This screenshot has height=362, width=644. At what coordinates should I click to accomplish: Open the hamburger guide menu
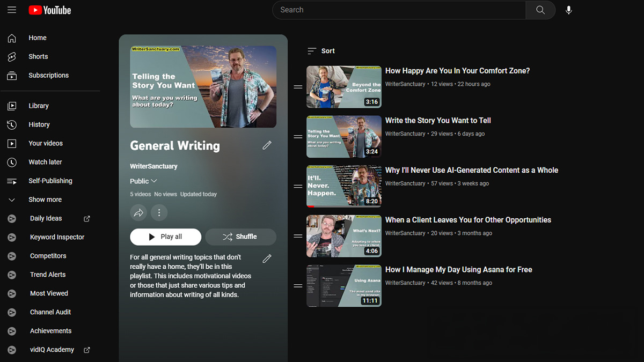pyautogui.click(x=12, y=10)
